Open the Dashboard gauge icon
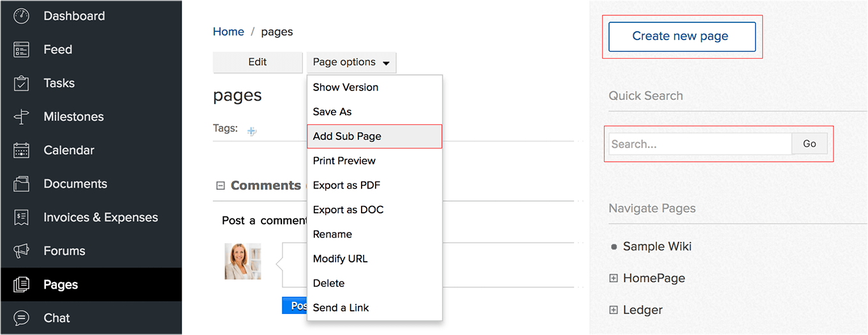868x335 pixels. pyautogui.click(x=22, y=16)
